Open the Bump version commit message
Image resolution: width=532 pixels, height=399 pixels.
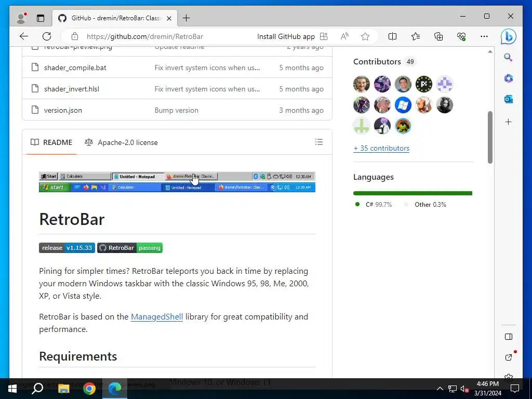(x=177, y=110)
